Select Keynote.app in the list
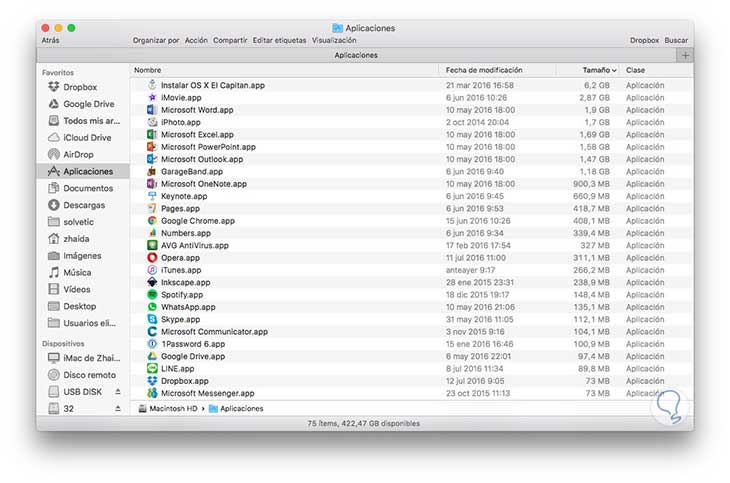This screenshot has height=483, width=730. (x=411, y=196)
